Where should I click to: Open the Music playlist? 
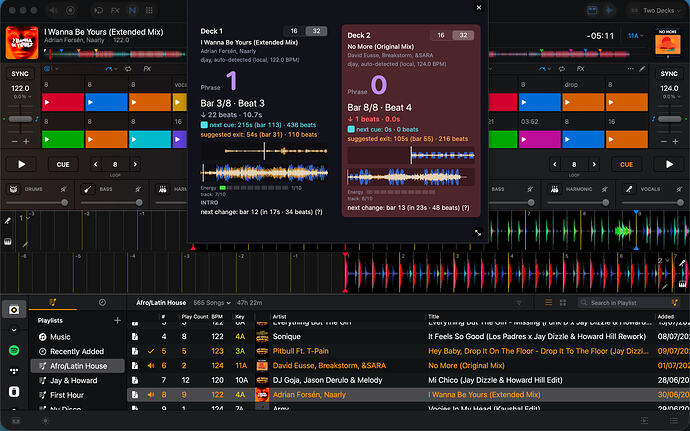point(77,337)
